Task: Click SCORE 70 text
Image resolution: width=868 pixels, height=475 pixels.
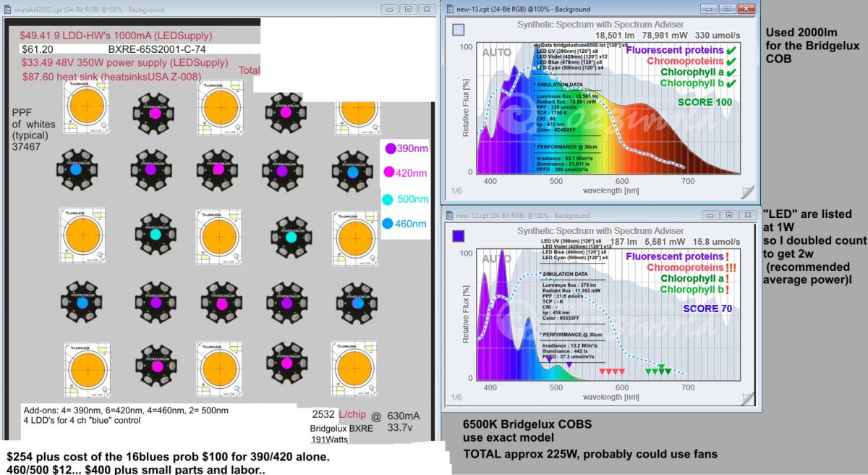Action: click(x=706, y=308)
